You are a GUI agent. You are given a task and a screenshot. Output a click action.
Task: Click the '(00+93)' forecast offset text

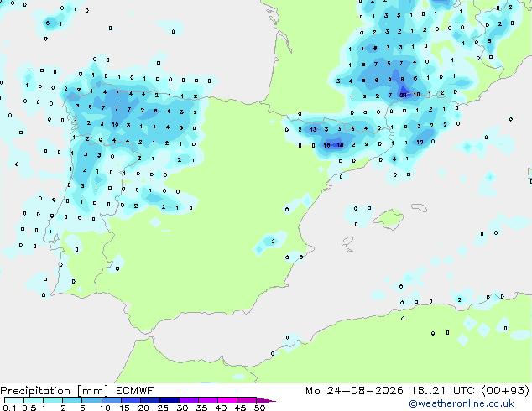(505, 391)
